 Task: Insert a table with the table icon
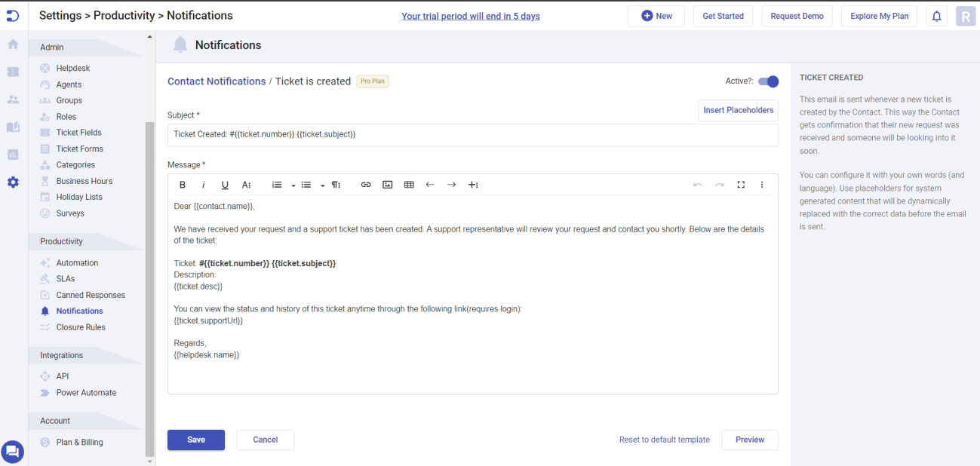pyautogui.click(x=408, y=184)
